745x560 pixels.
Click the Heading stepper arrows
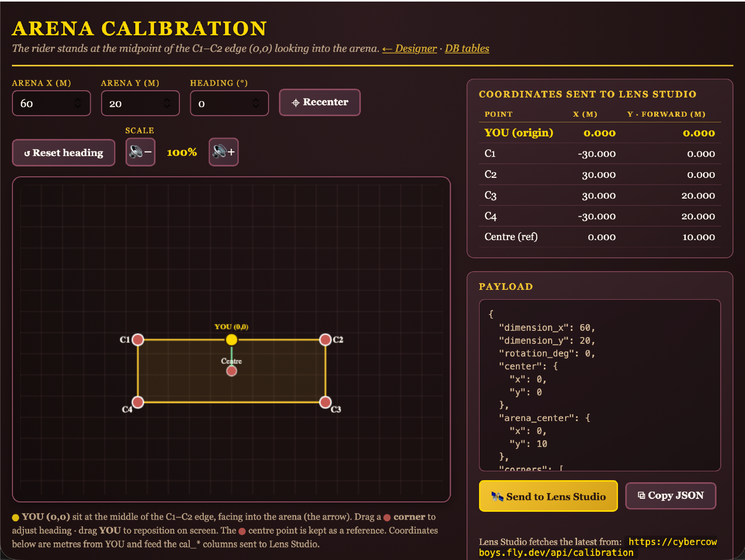(256, 103)
